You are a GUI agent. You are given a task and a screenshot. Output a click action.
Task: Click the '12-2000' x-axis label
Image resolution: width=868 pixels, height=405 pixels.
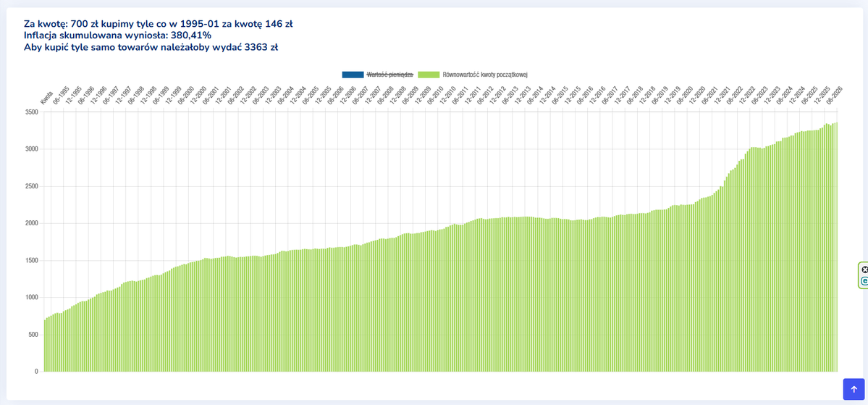coord(198,96)
